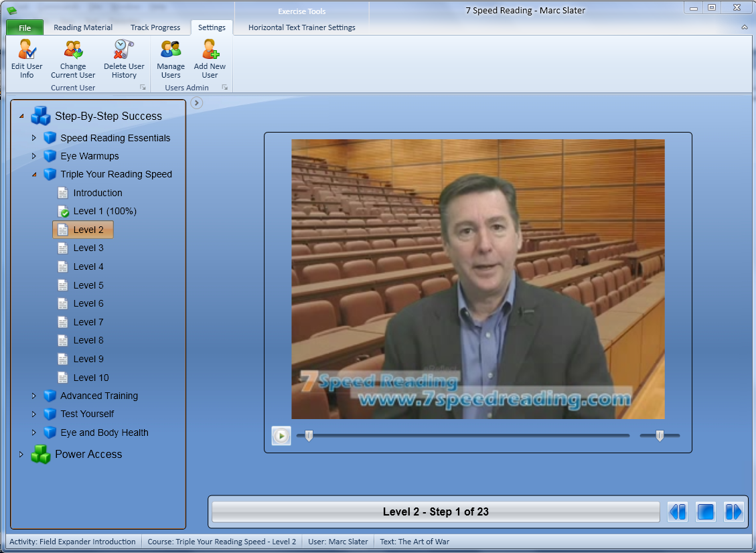Open the Manage Users tool
This screenshot has height=553, width=756.
(x=171, y=51)
